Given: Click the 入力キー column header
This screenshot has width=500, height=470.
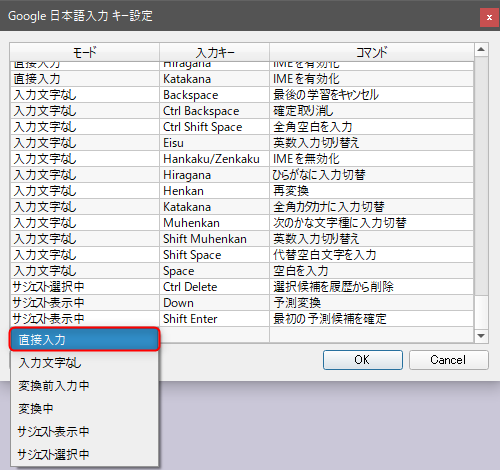Looking at the screenshot, I should [214, 52].
